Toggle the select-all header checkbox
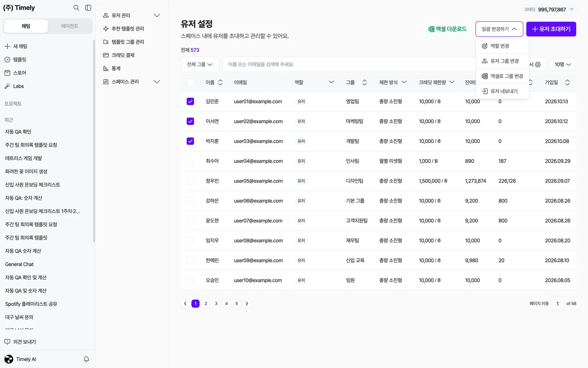 coord(190,82)
